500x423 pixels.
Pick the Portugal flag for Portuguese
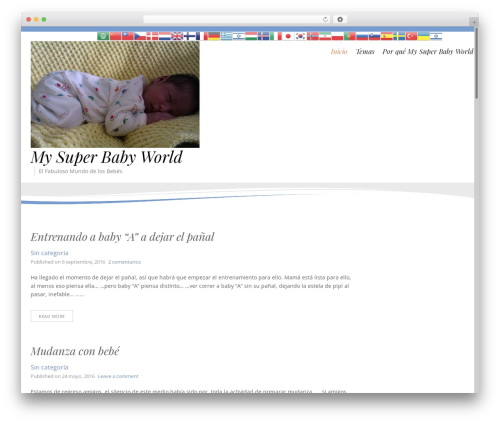[x=350, y=36]
